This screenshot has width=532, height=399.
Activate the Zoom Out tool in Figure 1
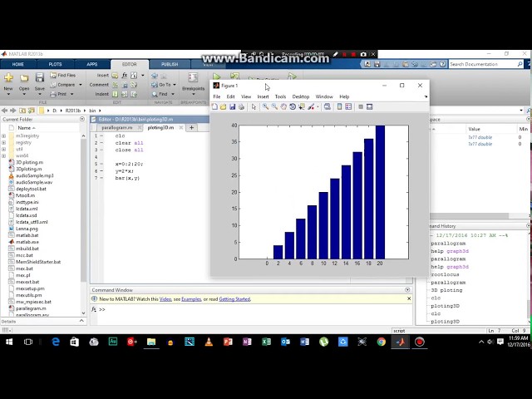tap(274, 107)
